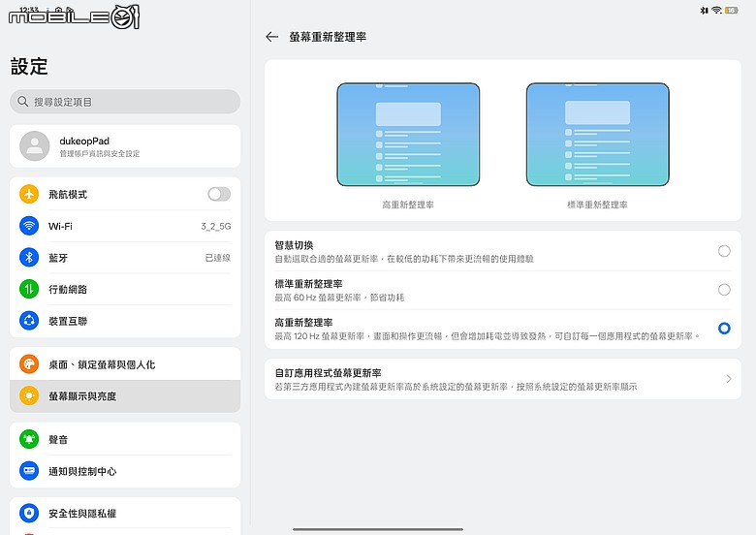Click the 設定 heading
The width and height of the screenshot is (756, 535).
[29, 66]
